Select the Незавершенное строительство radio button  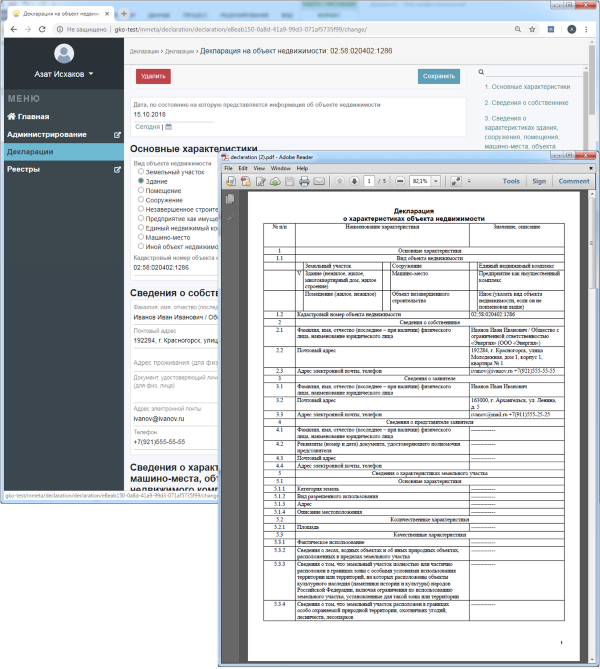click(x=141, y=209)
